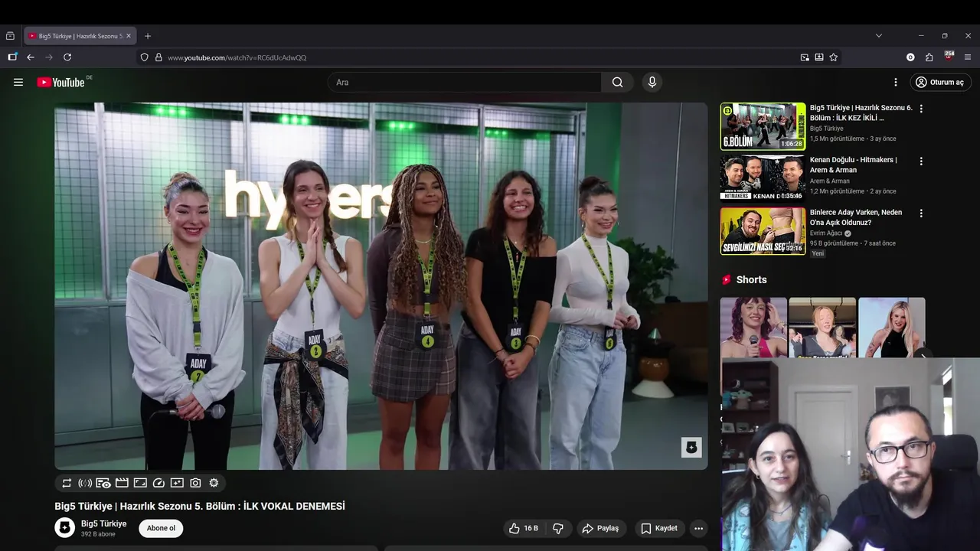Open the playback speed gauge icon
Image resolution: width=980 pixels, height=551 pixels.
tap(158, 483)
